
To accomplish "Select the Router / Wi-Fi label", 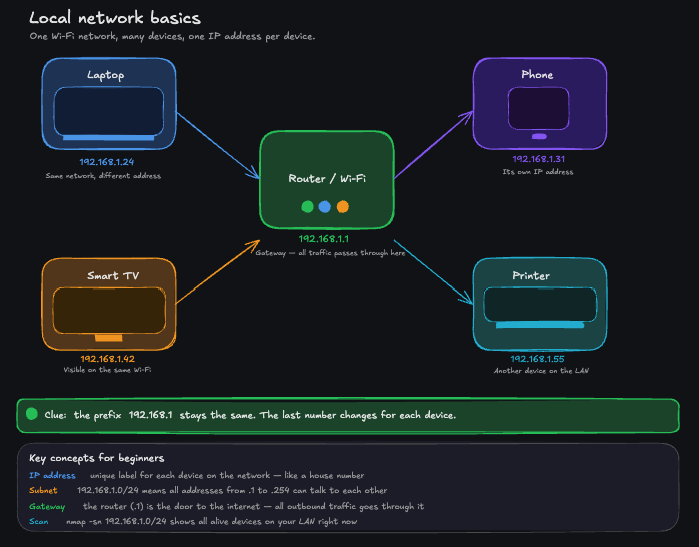I will [327, 178].
